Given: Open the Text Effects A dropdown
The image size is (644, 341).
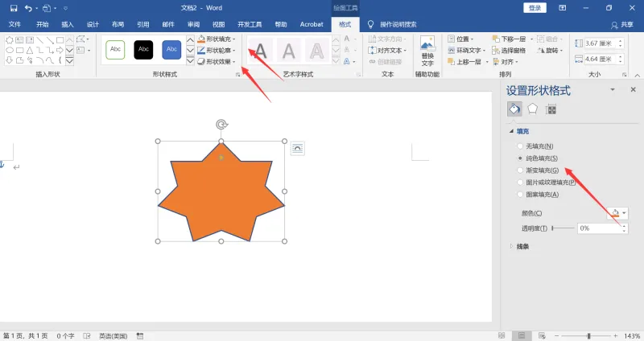Looking at the screenshot, I should [349, 61].
